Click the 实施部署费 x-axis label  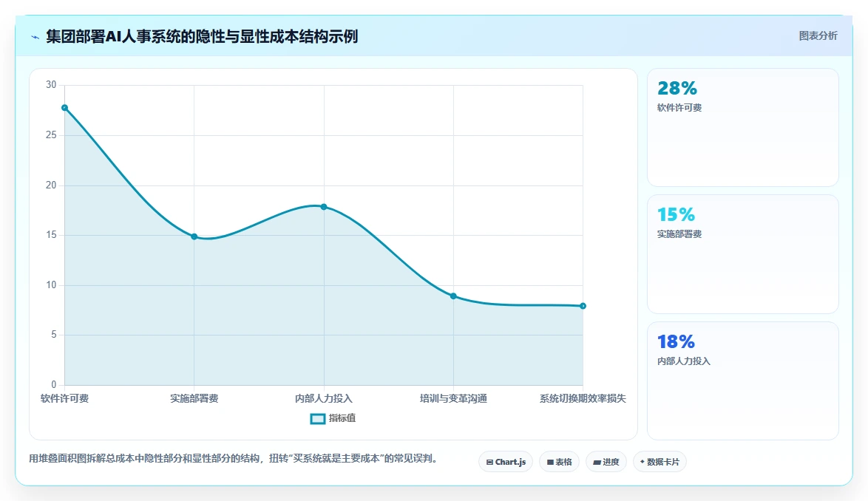click(x=194, y=399)
